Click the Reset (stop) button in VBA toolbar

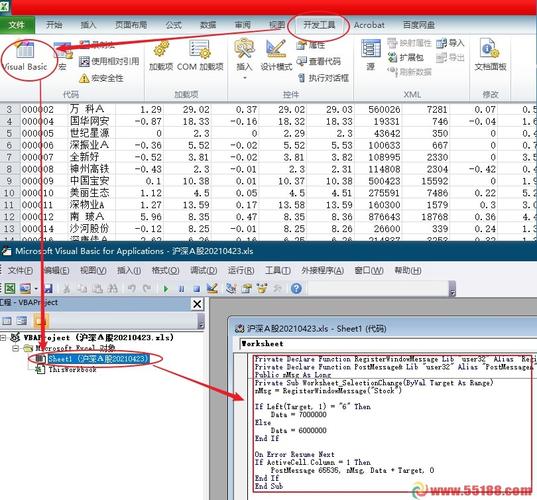point(197,289)
